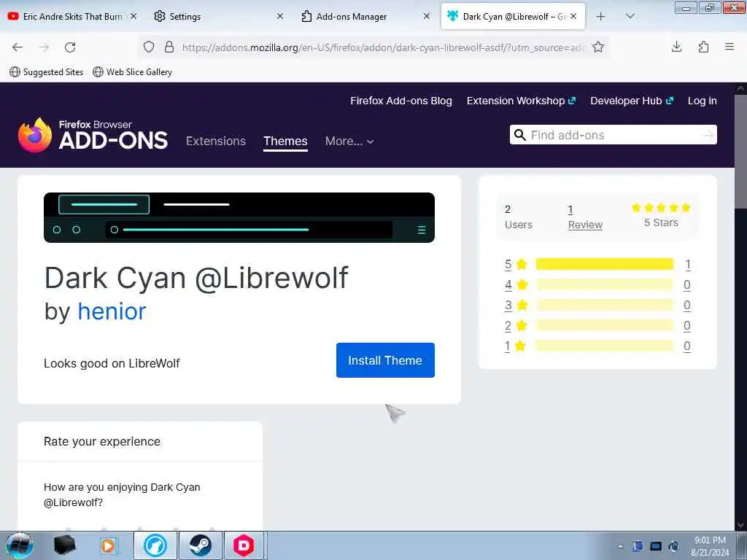Image resolution: width=747 pixels, height=560 pixels.
Task: Show hidden system tray icons
Action: [x=620, y=547]
